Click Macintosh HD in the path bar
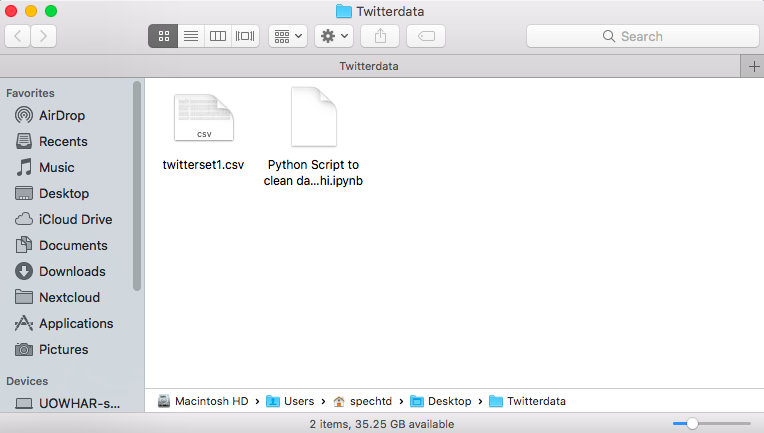This screenshot has width=764, height=433. (x=203, y=401)
